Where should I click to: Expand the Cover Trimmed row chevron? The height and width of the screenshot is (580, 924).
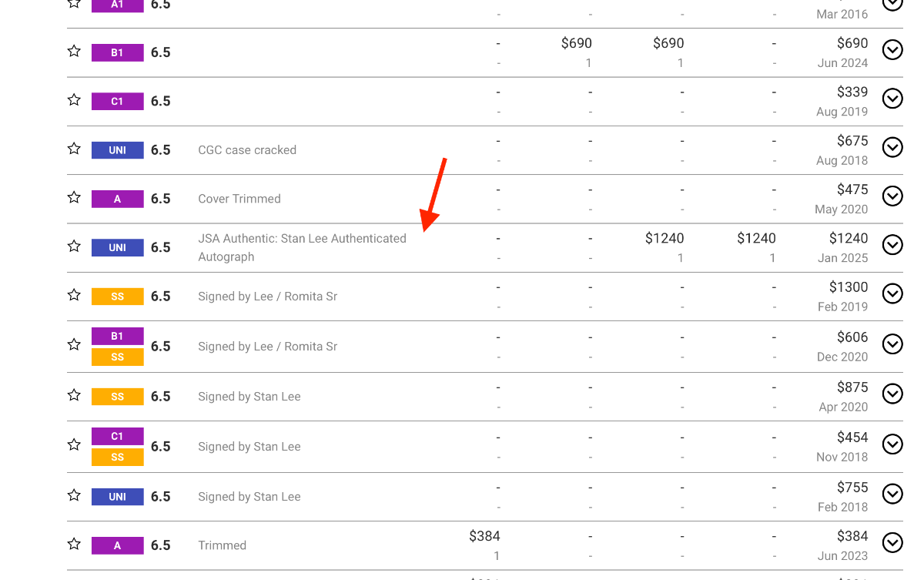892,197
